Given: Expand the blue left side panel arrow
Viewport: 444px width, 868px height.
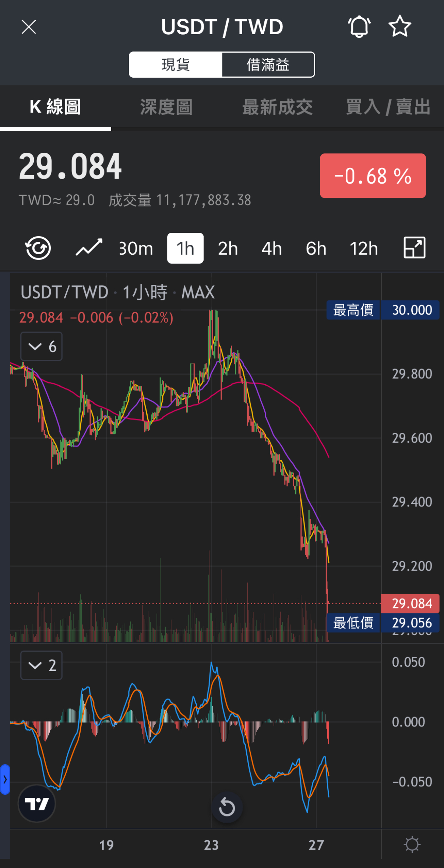Looking at the screenshot, I should tap(5, 779).
